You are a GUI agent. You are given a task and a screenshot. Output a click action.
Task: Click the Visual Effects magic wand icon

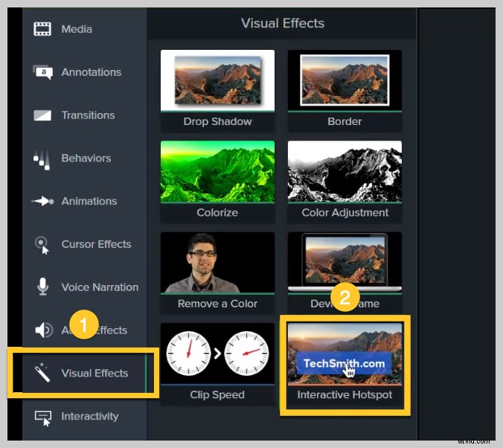tap(42, 373)
